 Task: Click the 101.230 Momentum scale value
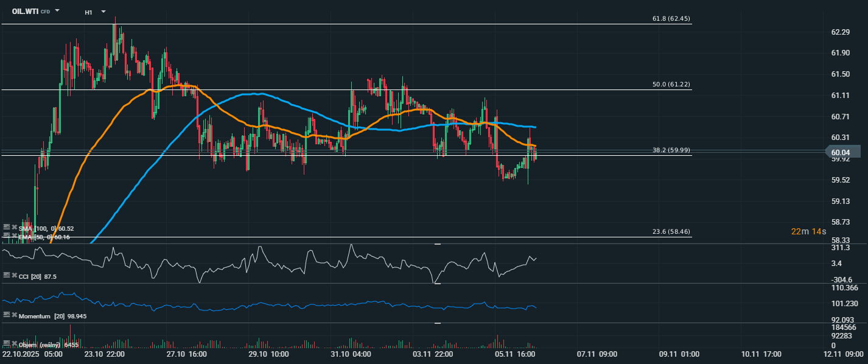[x=844, y=304]
